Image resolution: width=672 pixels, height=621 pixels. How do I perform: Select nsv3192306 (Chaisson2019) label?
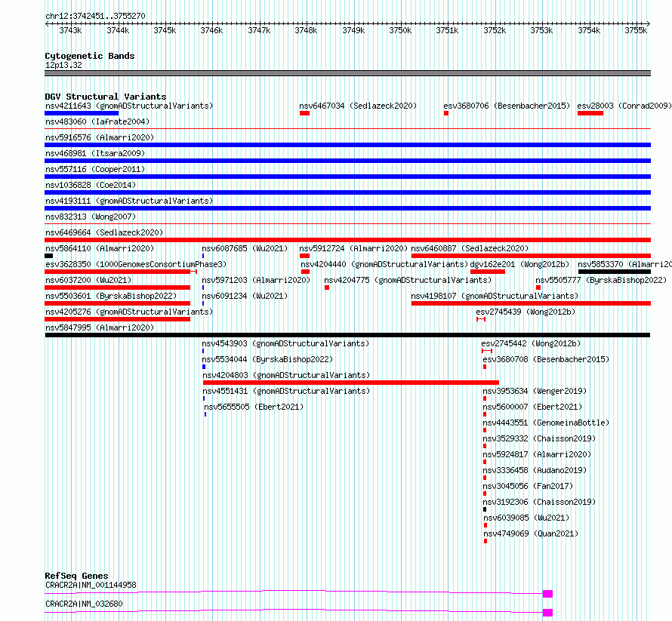coord(539,502)
